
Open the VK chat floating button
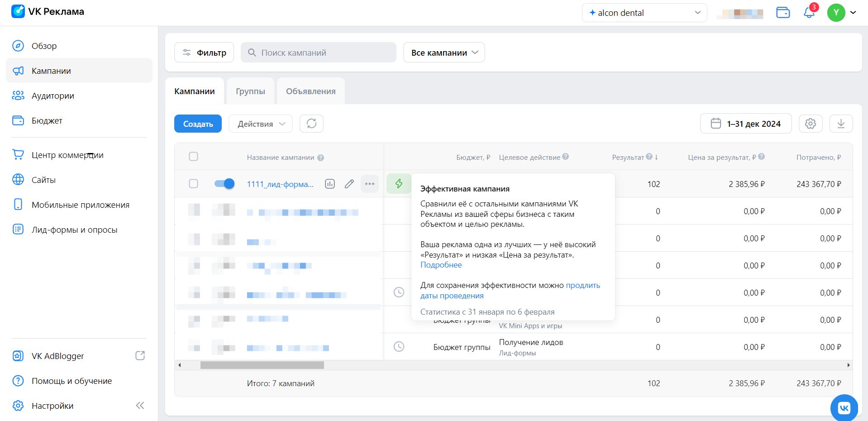tap(844, 408)
